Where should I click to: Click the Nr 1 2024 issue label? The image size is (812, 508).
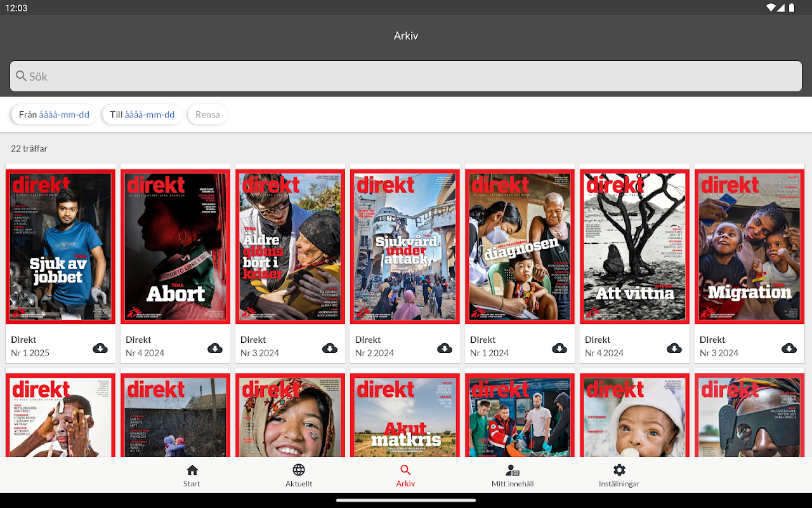(x=489, y=353)
